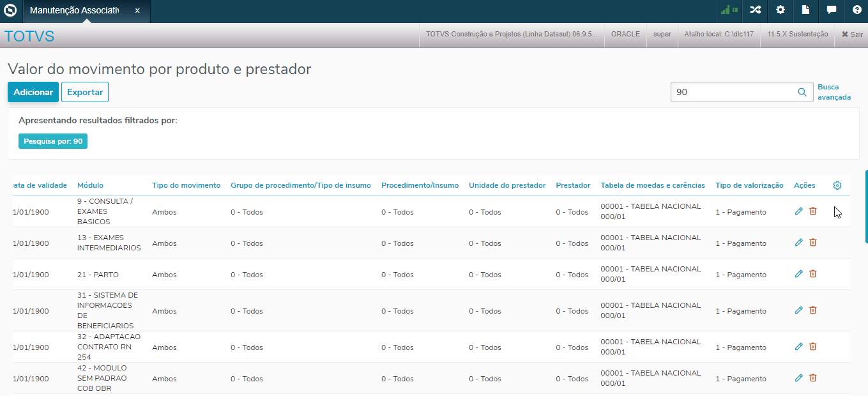The image size is (868, 396).
Task: Sort by Tabela de moedas e carências header
Action: (653, 185)
